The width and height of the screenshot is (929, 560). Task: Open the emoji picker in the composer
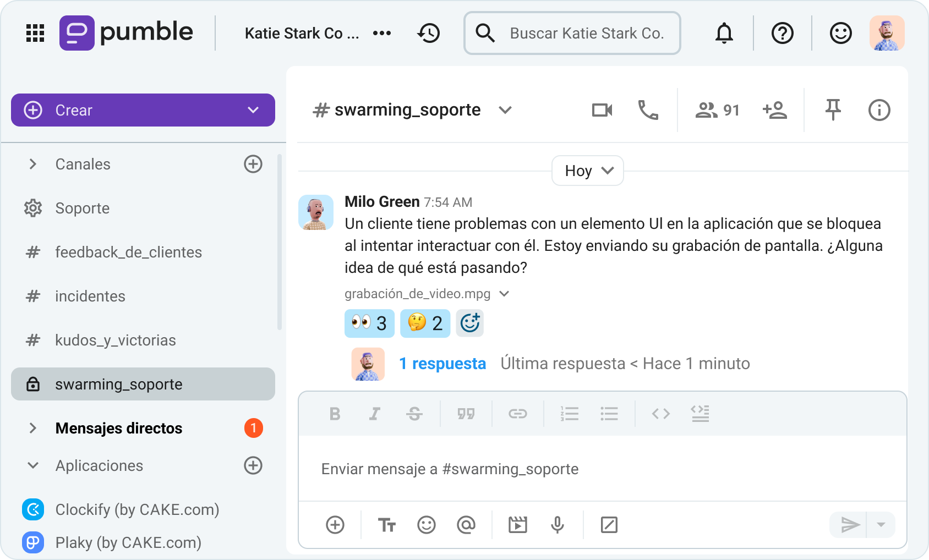coord(427,525)
